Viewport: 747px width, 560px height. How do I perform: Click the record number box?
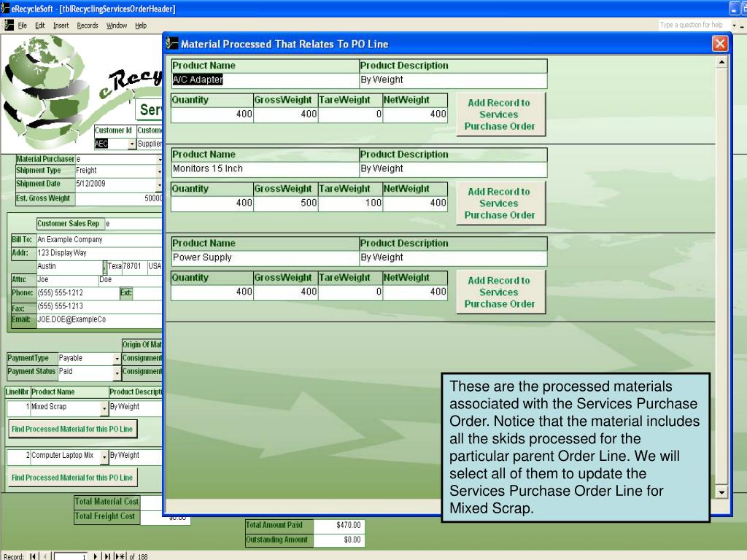[x=71, y=556]
